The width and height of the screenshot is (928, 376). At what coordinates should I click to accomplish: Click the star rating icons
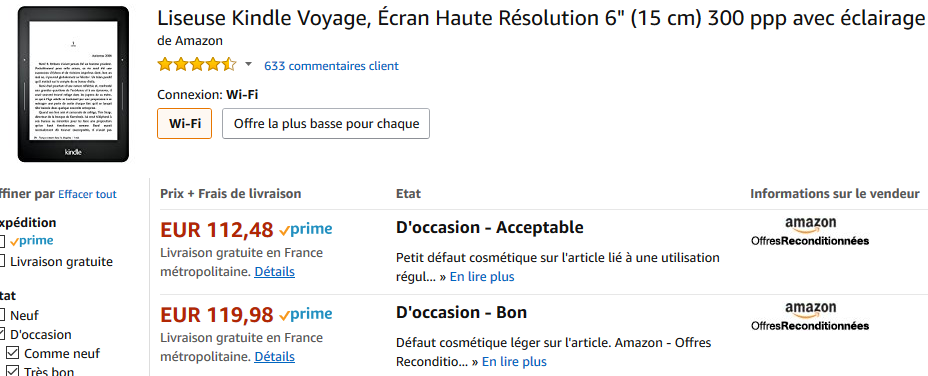tap(197, 65)
